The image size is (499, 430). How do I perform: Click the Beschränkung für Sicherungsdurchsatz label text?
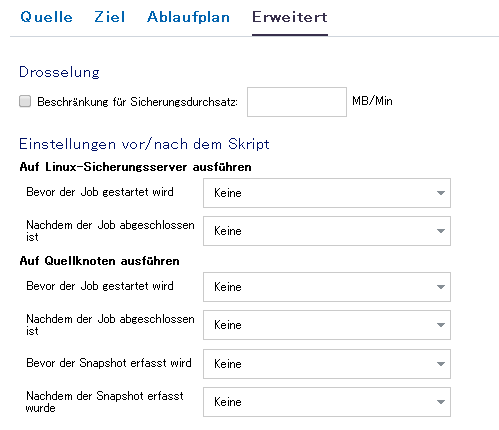[x=137, y=102]
